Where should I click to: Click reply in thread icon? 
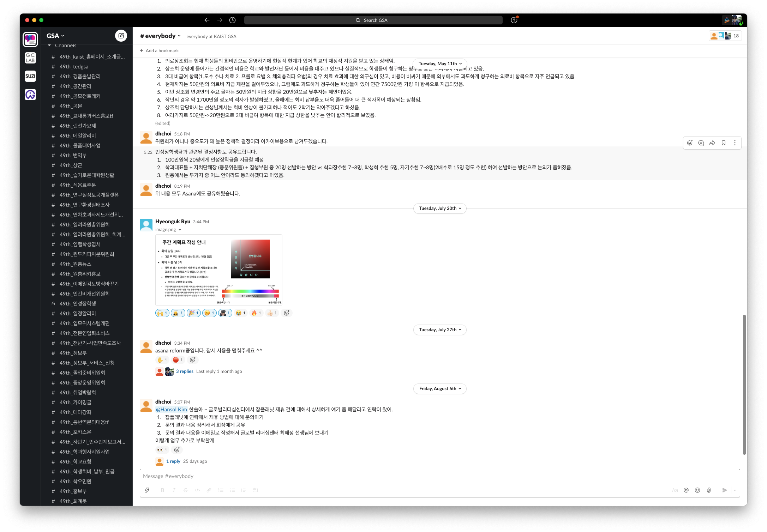(701, 143)
